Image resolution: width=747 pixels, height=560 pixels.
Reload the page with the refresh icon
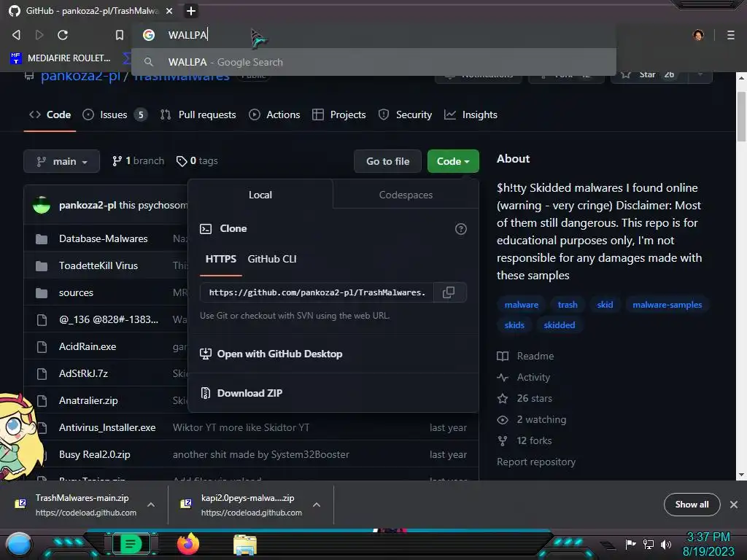[x=63, y=35]
